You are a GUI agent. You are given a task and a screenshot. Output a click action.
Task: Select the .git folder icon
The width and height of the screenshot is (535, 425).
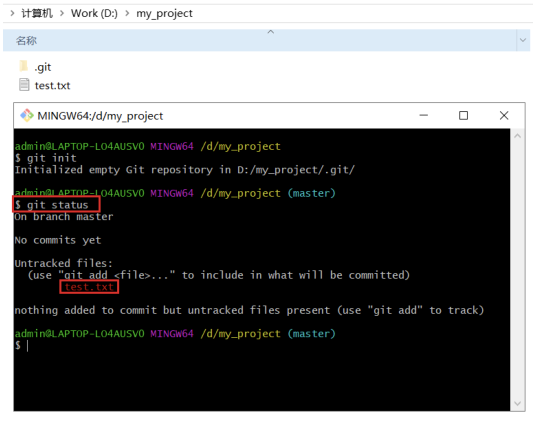[24, 66]
